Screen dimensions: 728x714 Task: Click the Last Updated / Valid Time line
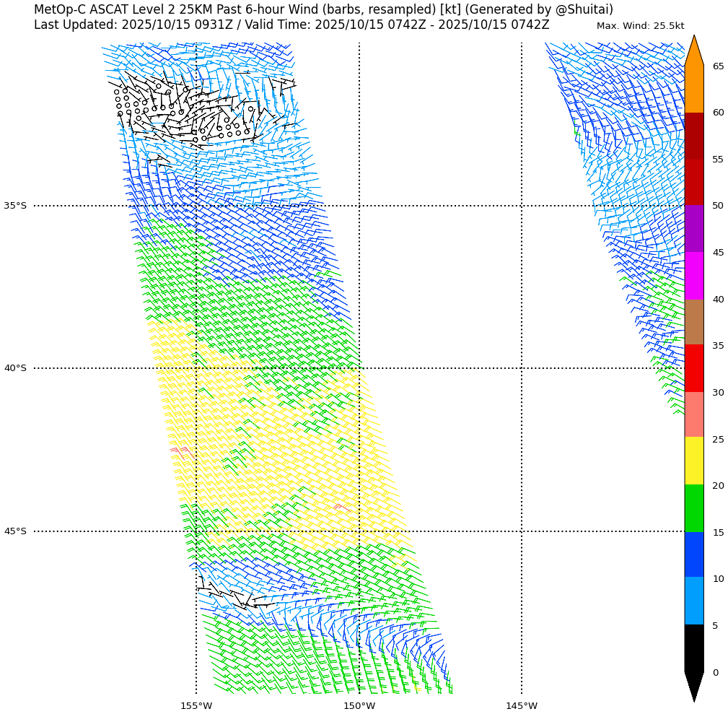coord(291,25)
